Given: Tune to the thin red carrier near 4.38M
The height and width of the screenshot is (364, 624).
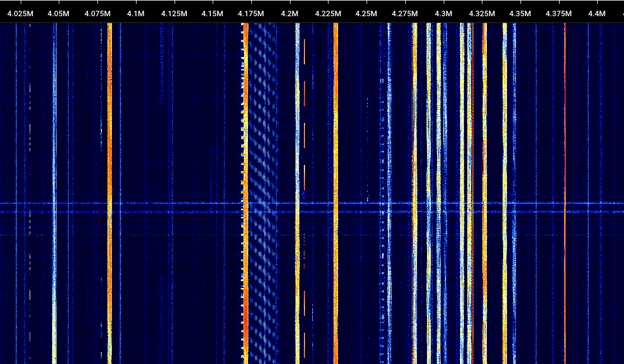Looking at the screenshot, I should [x=565, y=193].
